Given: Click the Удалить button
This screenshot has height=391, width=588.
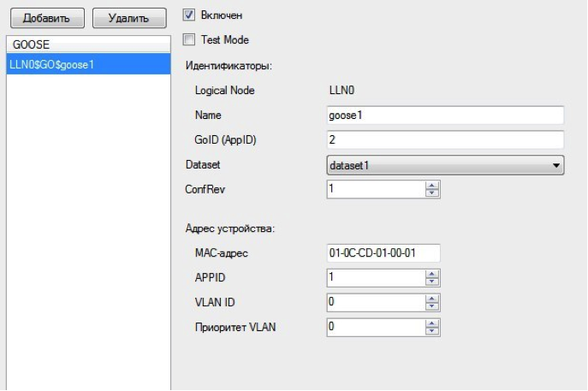Looking at the screenshot, I should point(122,17).
